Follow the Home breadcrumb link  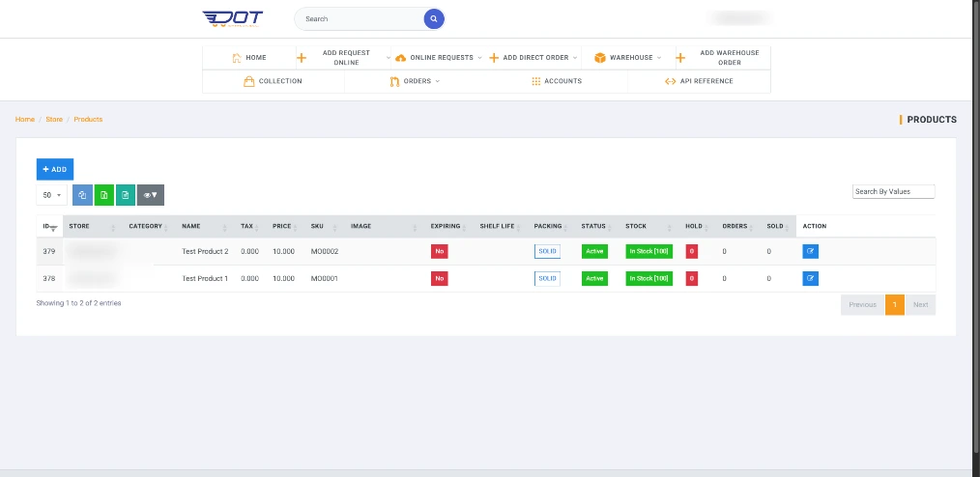(x=25, y=120)
